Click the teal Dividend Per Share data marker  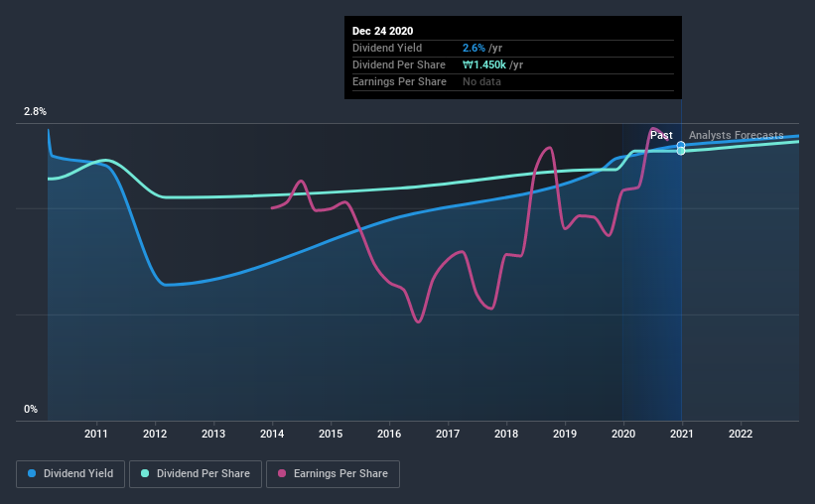click(x=681, y=151)
